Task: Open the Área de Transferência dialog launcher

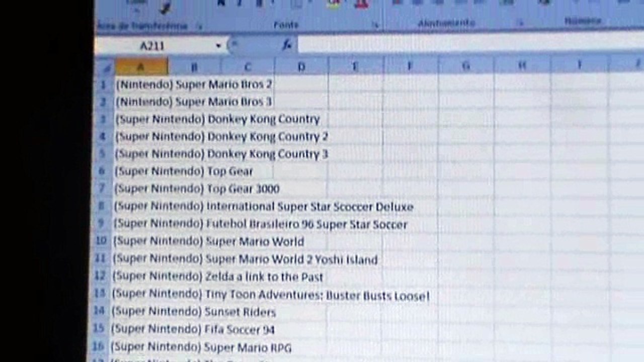Action: [x=200, y=26]
